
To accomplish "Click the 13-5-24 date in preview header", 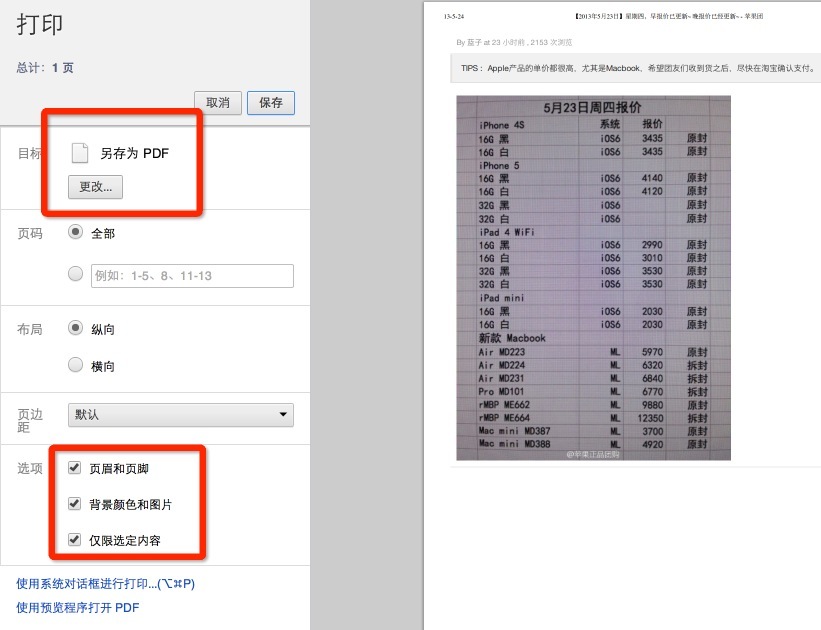I will (x=453, y=16).
